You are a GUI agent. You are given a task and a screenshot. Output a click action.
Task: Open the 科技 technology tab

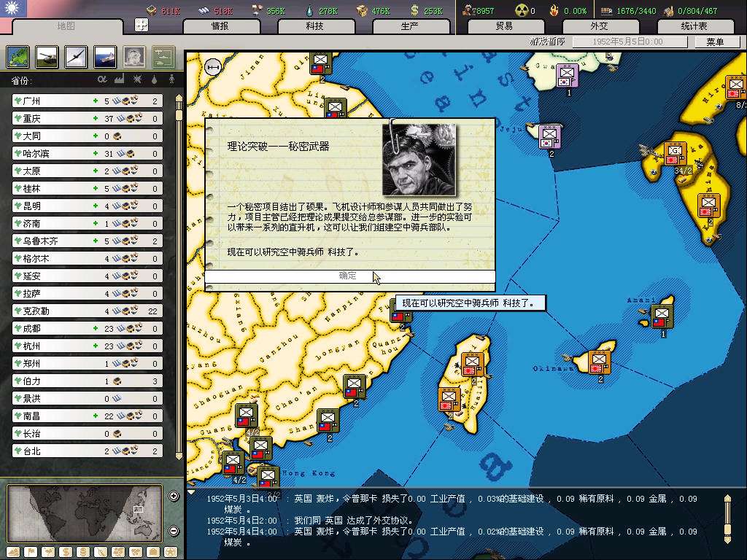[x=314, y=26]
